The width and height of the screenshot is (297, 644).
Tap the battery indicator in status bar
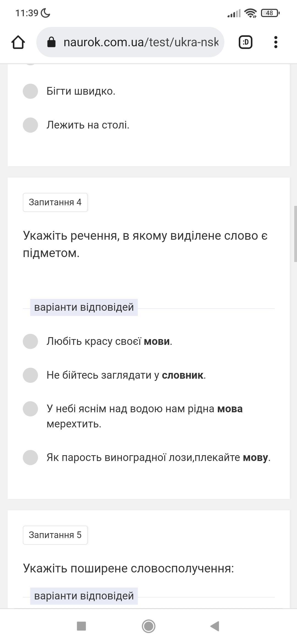click(x=270, y=13)
